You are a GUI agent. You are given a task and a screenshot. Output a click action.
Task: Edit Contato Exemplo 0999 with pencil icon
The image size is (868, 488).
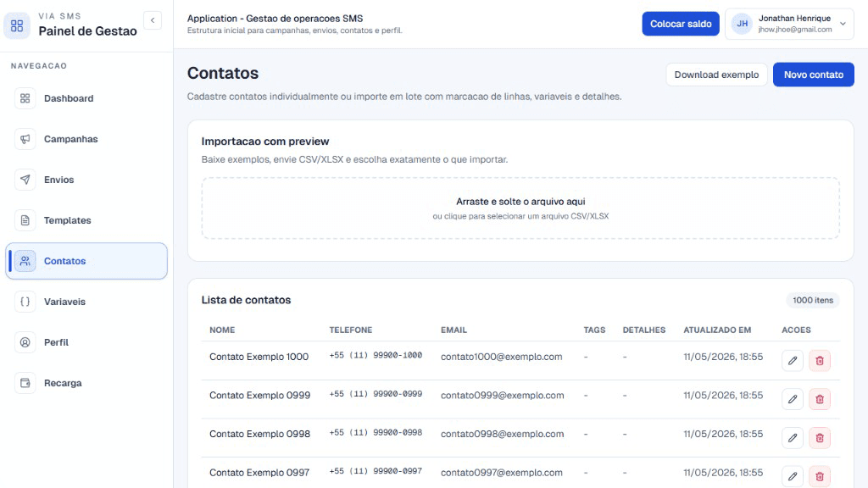[x=793, y=400]
